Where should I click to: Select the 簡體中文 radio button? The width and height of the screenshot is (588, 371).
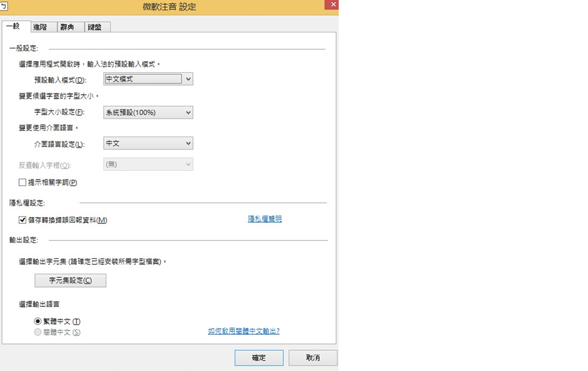point(37,332)
